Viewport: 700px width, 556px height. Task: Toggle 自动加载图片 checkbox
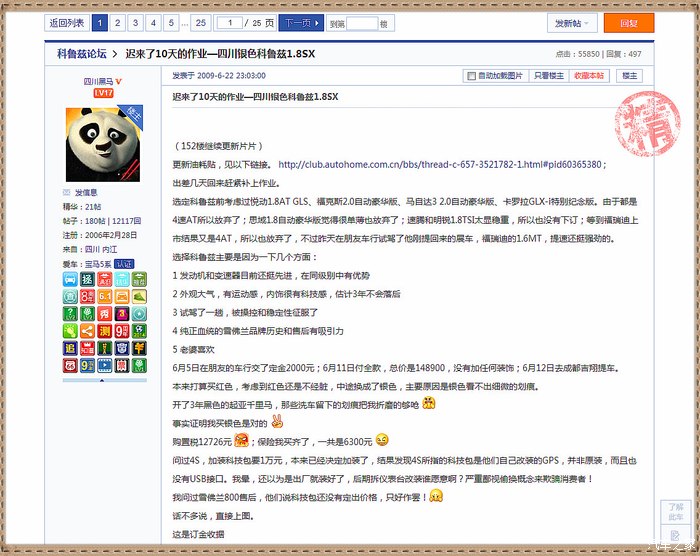pos(472,76)
